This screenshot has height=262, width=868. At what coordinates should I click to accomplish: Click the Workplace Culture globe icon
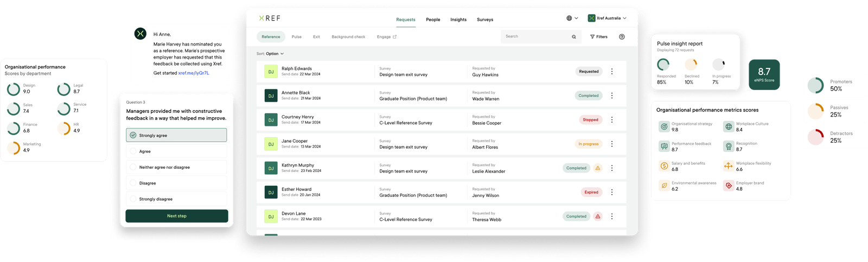pyautogui.click(x=729, y=126)
